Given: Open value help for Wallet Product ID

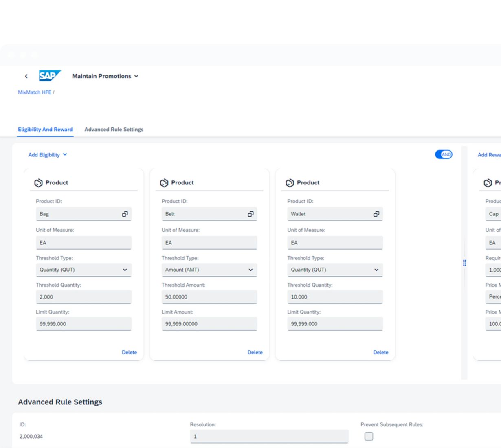Looking at the screenshot, I should (x=376, y=214).
